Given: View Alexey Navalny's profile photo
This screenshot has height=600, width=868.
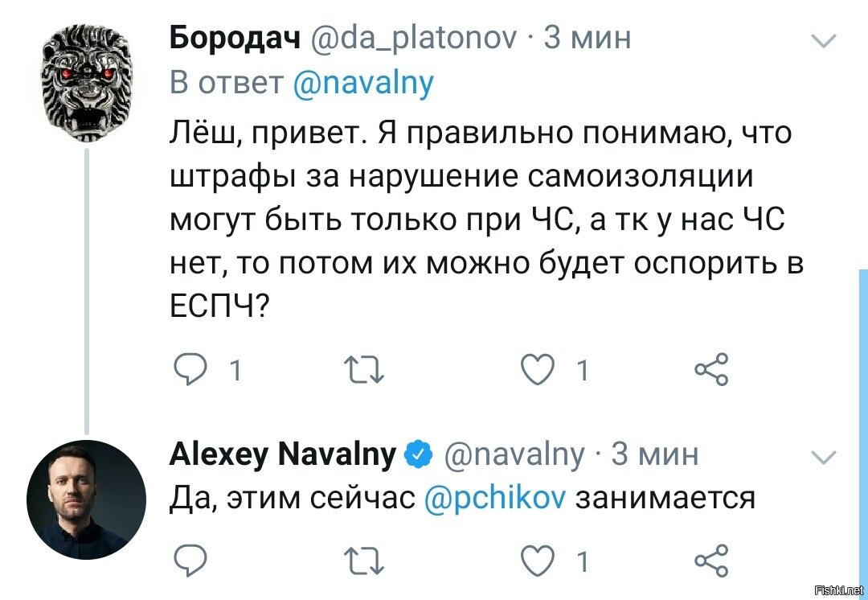Looking at the screenshot, I should click(86, 499).
